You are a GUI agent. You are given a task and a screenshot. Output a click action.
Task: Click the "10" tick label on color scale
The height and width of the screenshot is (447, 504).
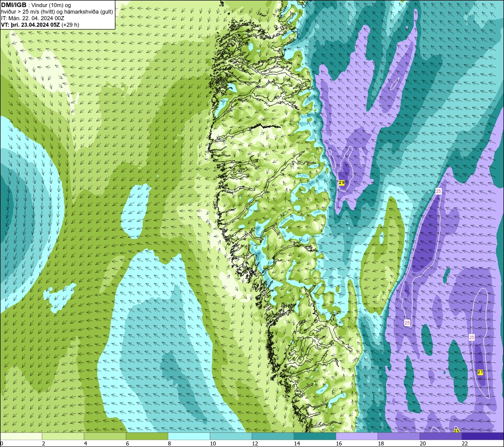pyautogui.click(x=213, y=443)
